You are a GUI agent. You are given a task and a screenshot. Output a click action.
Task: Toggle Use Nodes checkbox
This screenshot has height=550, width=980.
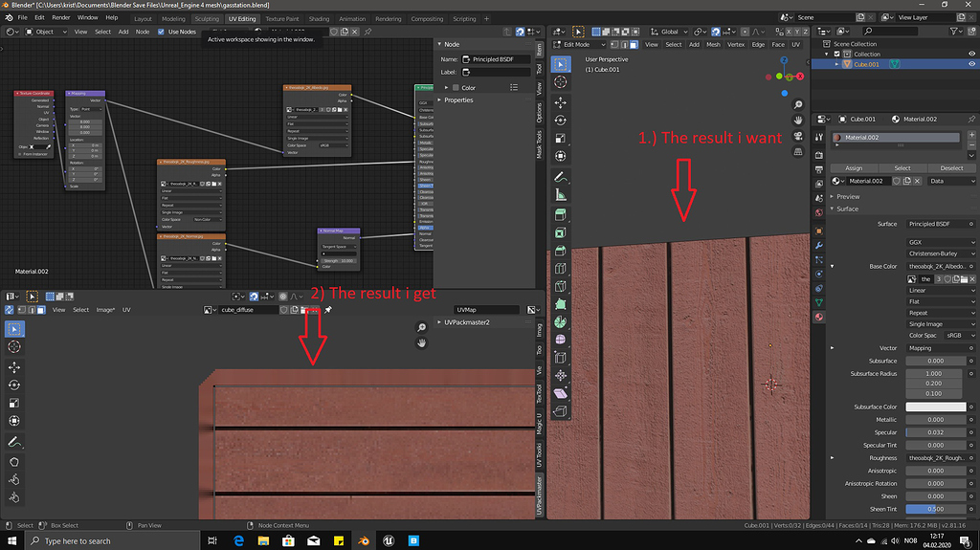click(161, 32)
